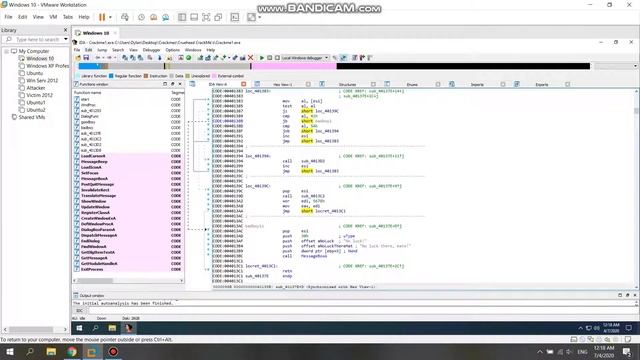Open IDA Debugger menu
The height and width of the screenshot is (360, 640).
tap(151, 50)
